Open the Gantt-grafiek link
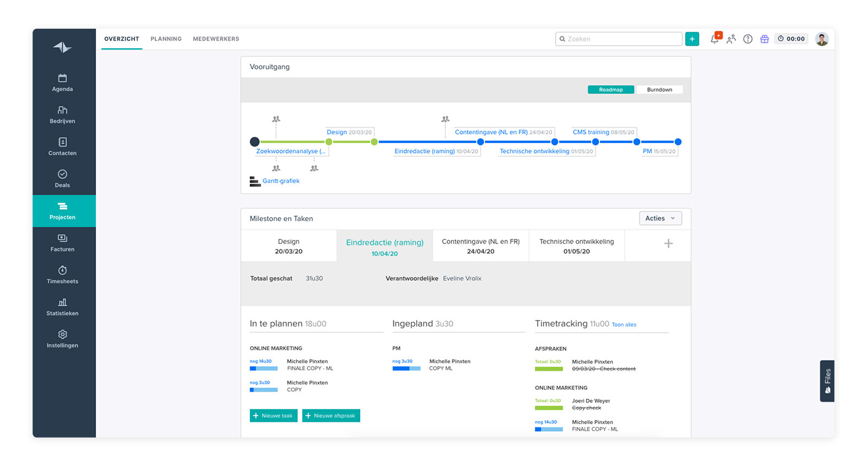868x467 pixels. pyautogui.click(x=281, y=181)
